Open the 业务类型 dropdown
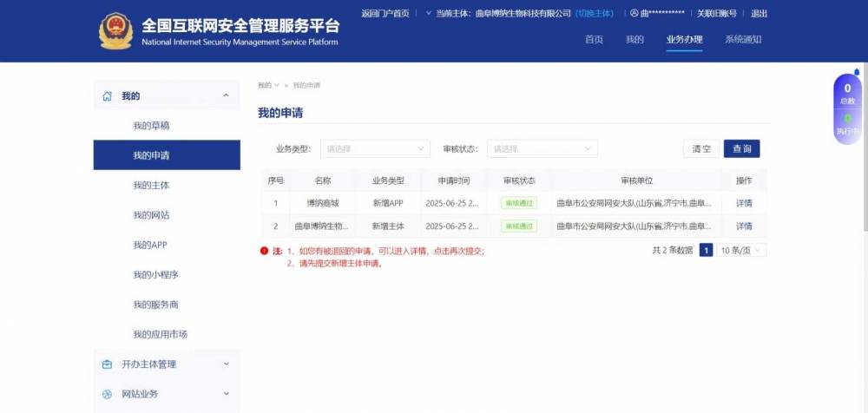This screenshot has width=868, height=413. (375, 149)
